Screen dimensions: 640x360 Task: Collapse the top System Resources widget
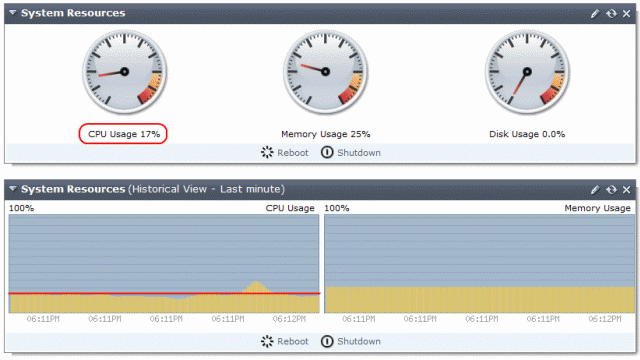13,13
